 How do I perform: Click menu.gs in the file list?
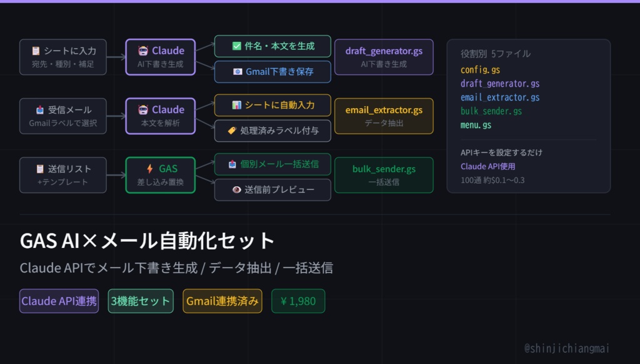(476, 125)
